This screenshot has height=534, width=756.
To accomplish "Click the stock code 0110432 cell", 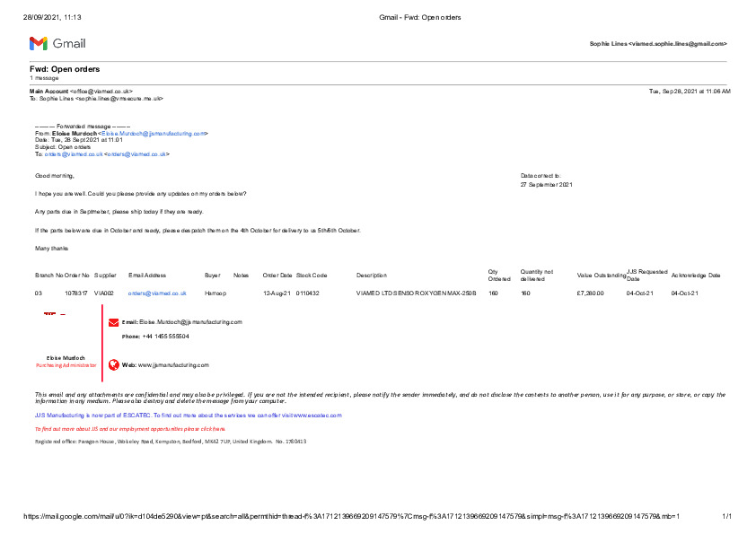I will point(308,293).
